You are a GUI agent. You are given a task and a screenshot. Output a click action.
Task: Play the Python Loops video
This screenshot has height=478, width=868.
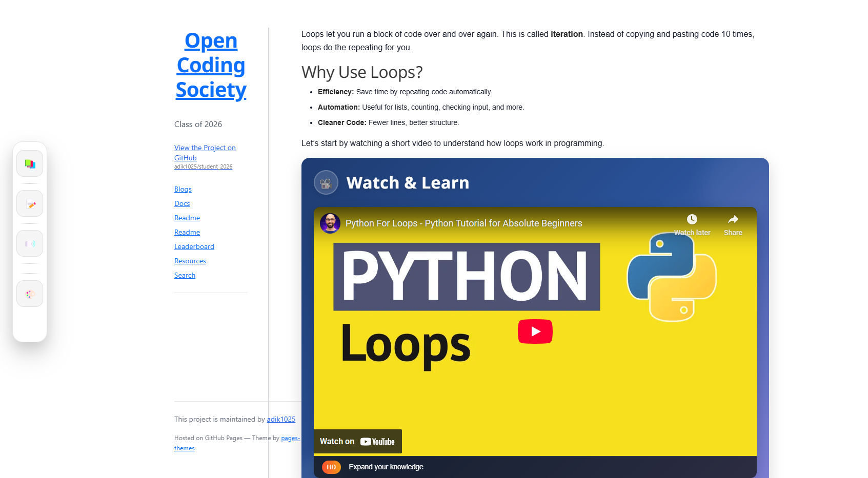pyautogui.click(x=535, y=331)
